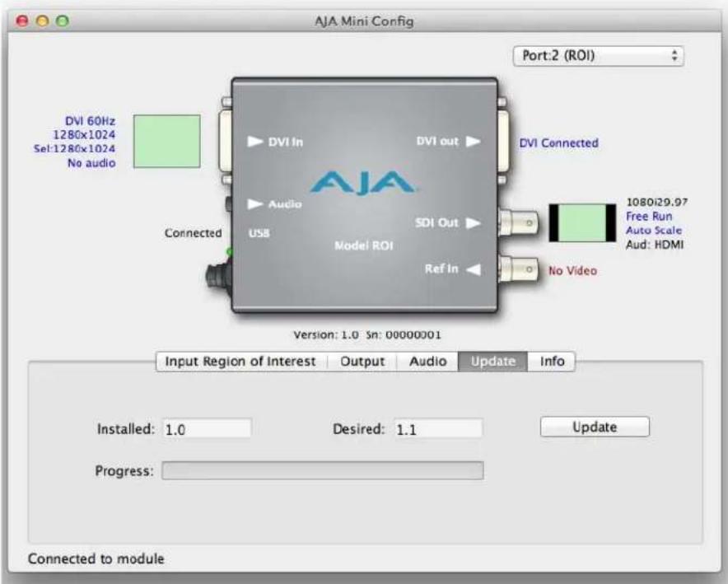Click the Auto Scale link
The height and width of the screenshot is (584, 728).
654,231
